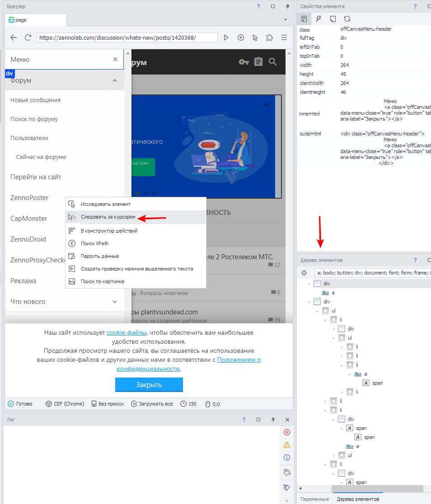Choose Исследовать элемент from the context menu
The image size is (431, 504).
[136, 204]
